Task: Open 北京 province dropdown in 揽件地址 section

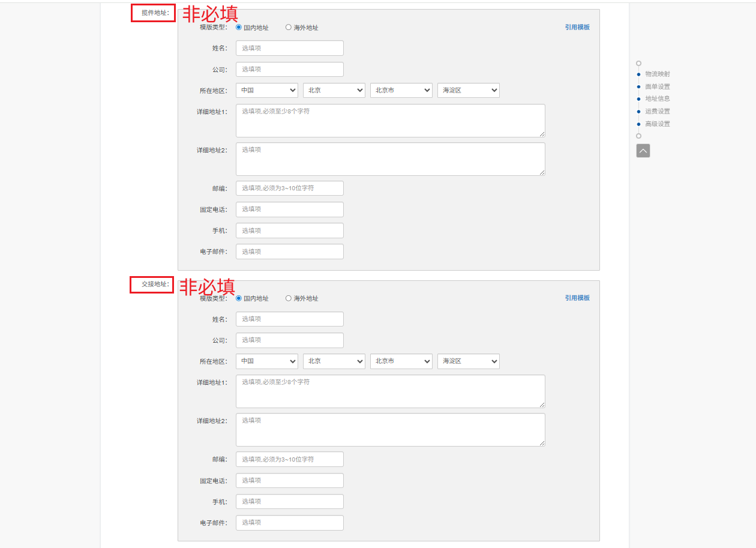Action: click(x=334, y=90)
